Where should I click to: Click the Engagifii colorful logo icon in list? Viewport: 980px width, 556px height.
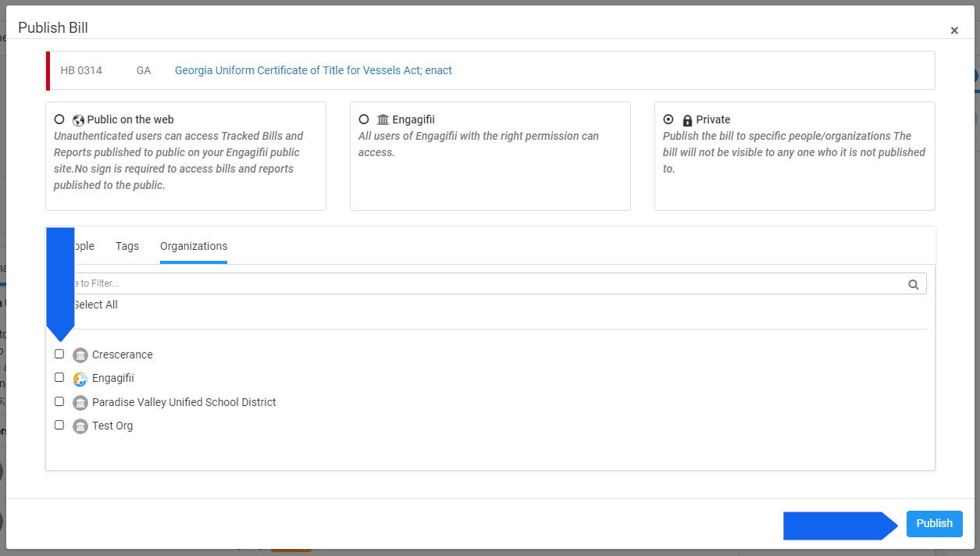pos(80,379)
